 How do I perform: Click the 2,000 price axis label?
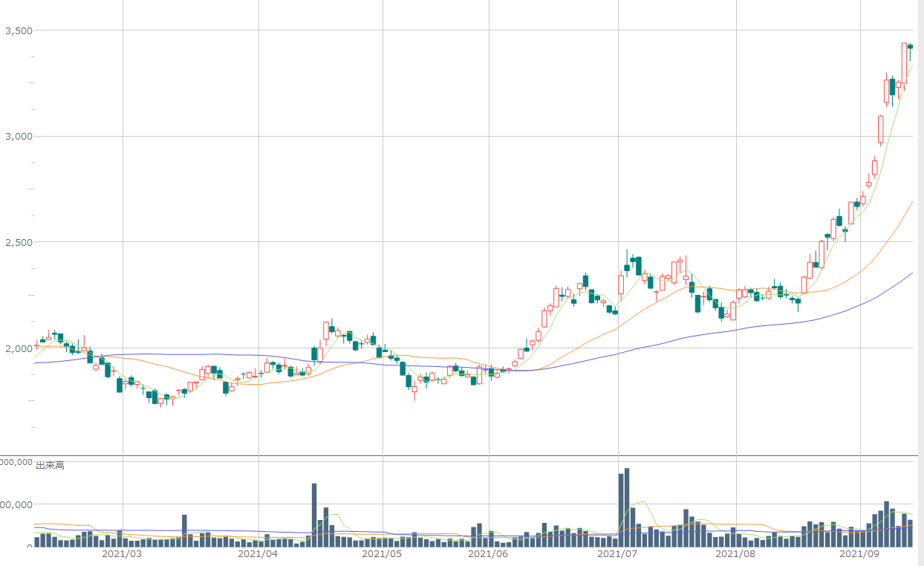18,348
